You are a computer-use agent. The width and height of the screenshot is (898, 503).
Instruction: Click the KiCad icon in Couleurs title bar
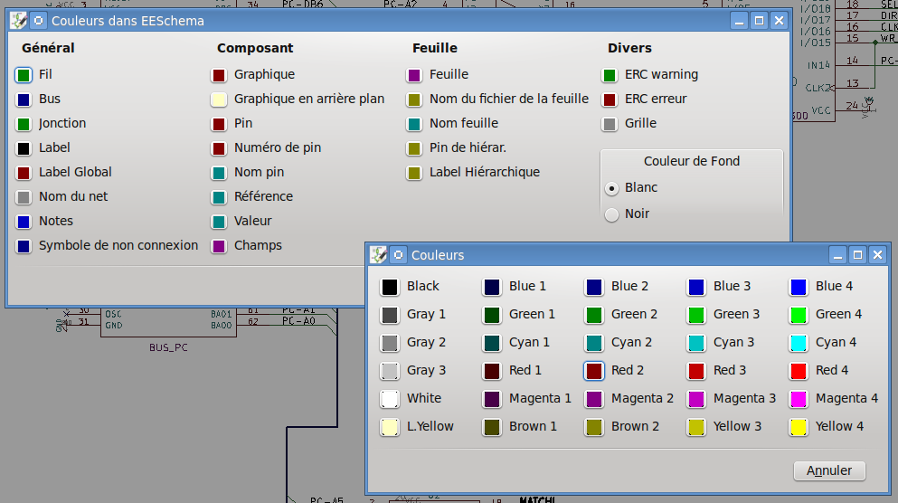coord(378,255)
